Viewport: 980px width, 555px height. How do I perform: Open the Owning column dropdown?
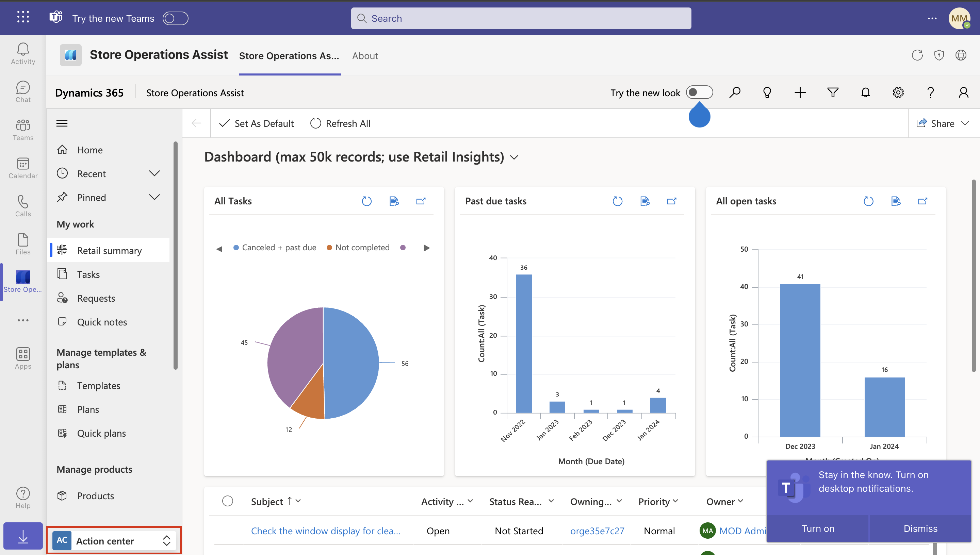click(x=619, y=501)
